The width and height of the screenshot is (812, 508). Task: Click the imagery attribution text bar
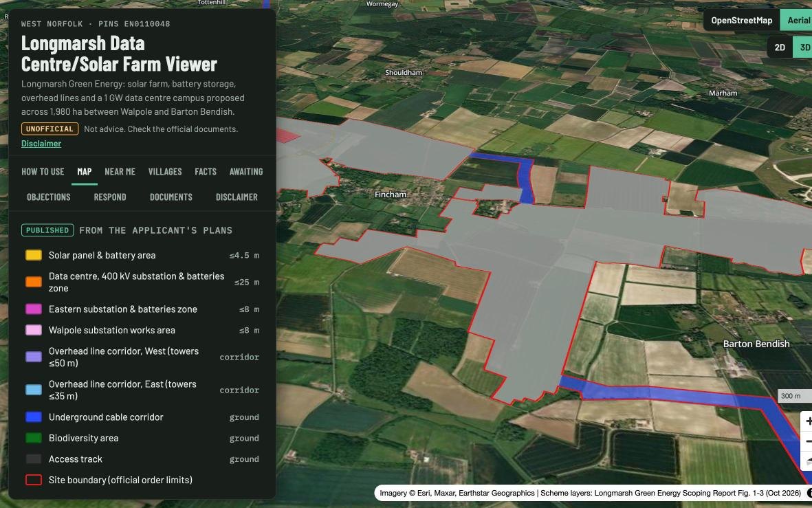point(590,493)
